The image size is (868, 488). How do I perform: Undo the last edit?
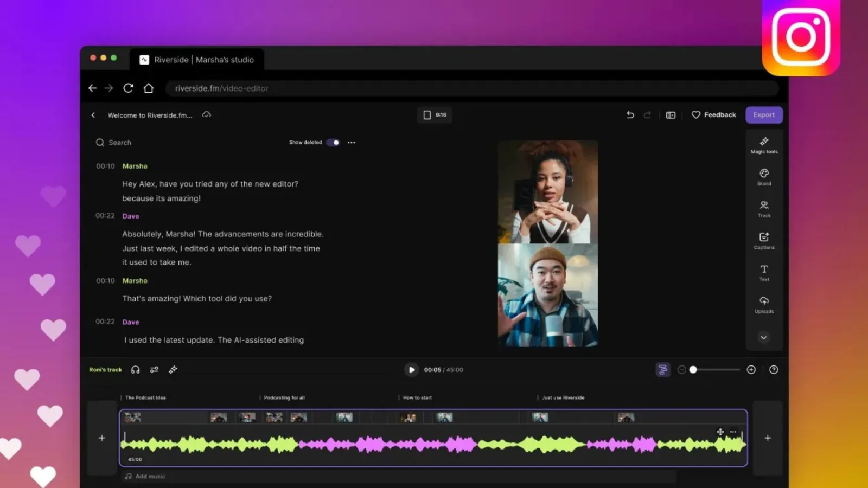pos(630,115)
